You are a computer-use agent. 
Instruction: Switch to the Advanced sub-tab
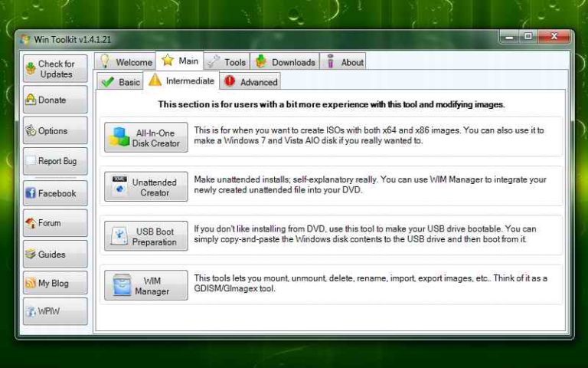(250, 81)
